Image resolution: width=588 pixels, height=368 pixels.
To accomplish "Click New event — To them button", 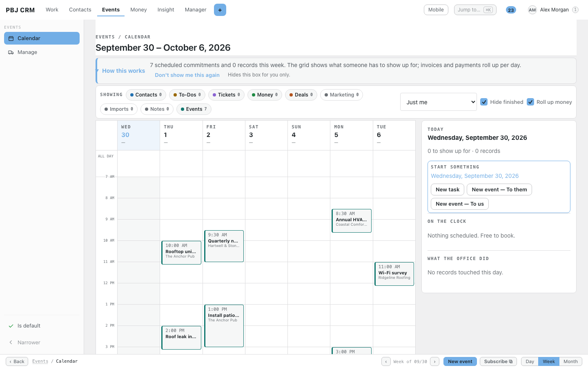I will coord(499,190).
